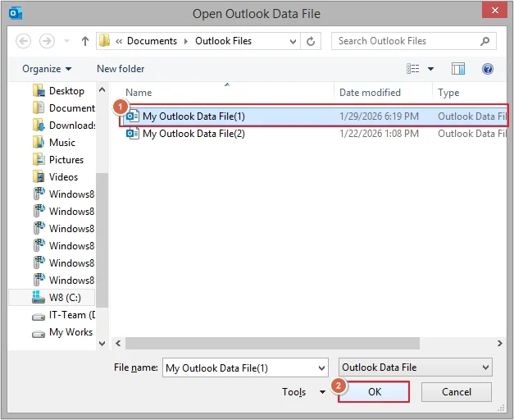This screenshot has height=420, width=514.
Task: Select the W8 (C:) drive
Action: point(52,297)
